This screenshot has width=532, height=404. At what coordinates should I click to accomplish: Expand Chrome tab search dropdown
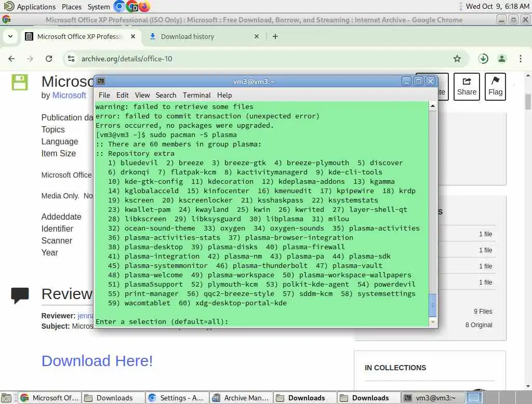click(10, 36)
